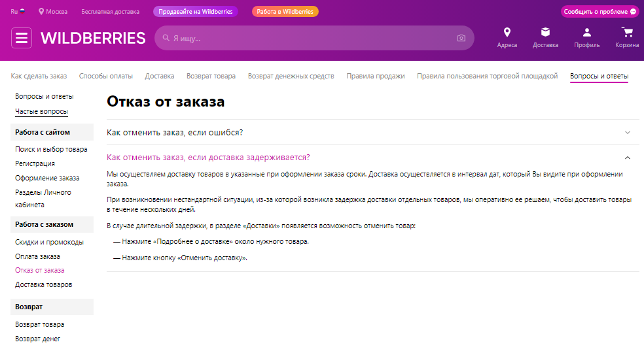Click the 'Сообщить о проблеме' button
The image size is (644, 355).
click(599, 12)
